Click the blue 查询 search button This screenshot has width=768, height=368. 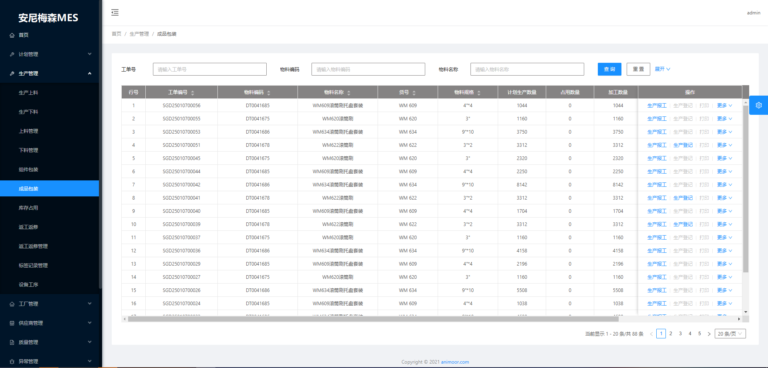[x=609, y=69]
